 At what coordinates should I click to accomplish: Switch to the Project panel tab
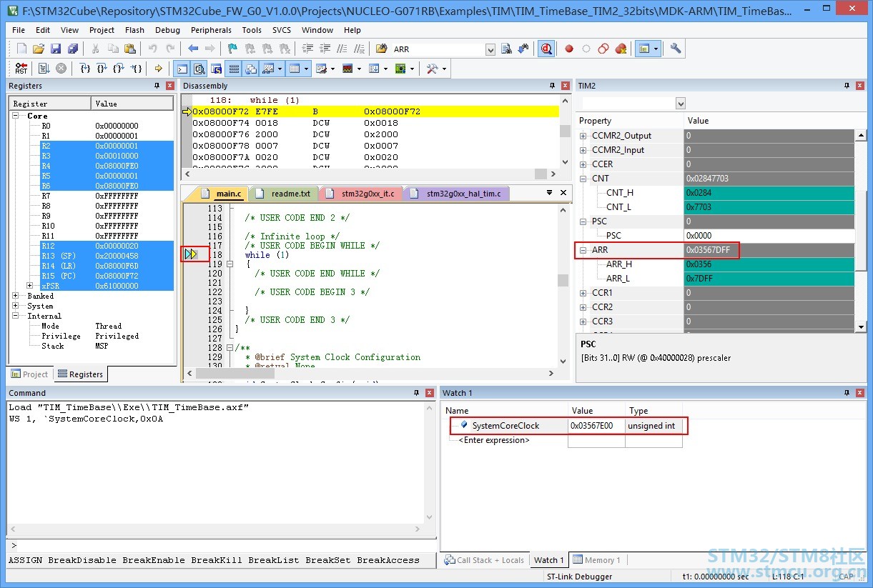click(x=30, y=374)
